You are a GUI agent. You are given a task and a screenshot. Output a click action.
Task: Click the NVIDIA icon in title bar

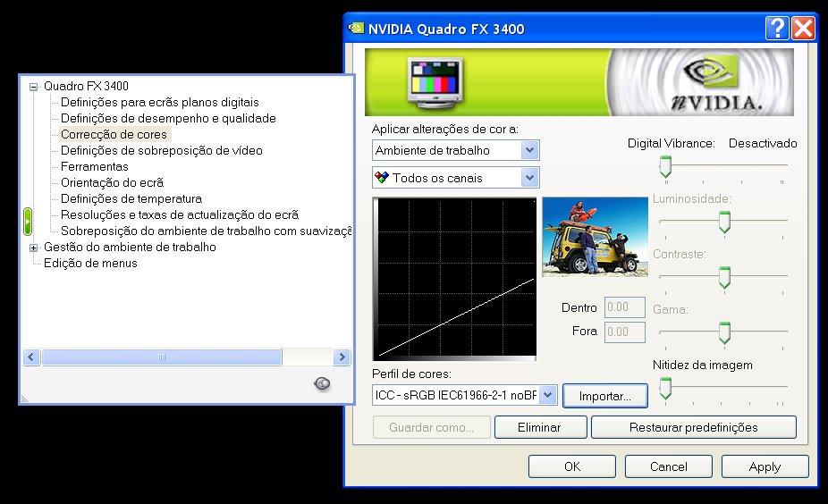pos(357,28)
